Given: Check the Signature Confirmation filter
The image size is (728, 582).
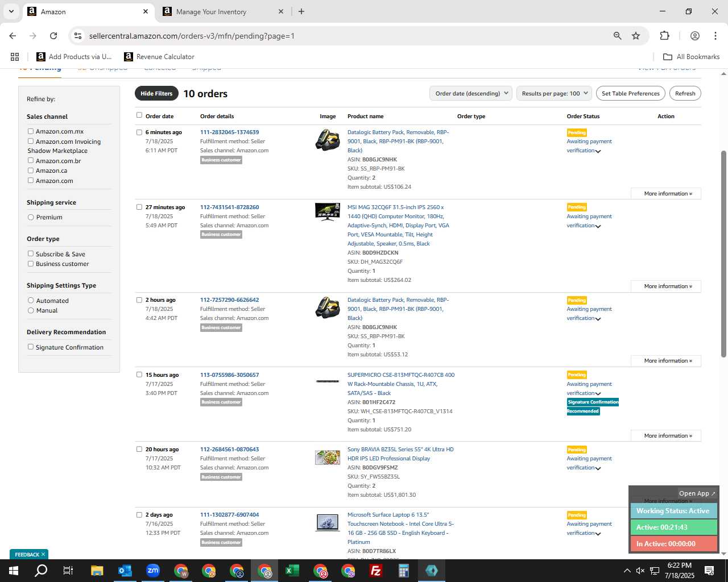Looking at the screenshot, I should point(31,347).
